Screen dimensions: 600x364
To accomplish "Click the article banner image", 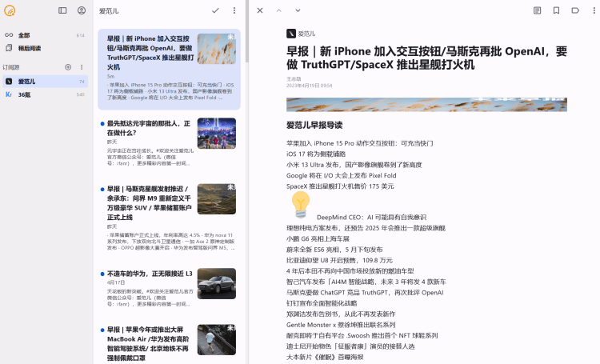I will click(426, 105).
